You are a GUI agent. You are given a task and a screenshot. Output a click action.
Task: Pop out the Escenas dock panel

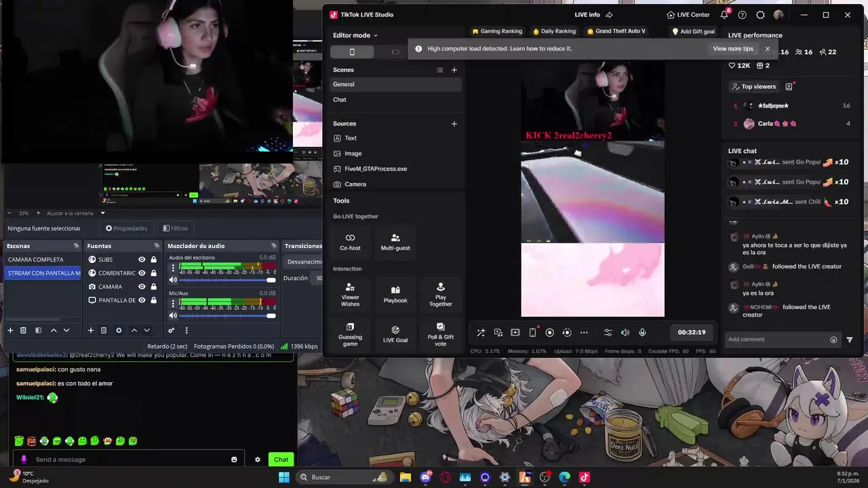click(76, 246)
